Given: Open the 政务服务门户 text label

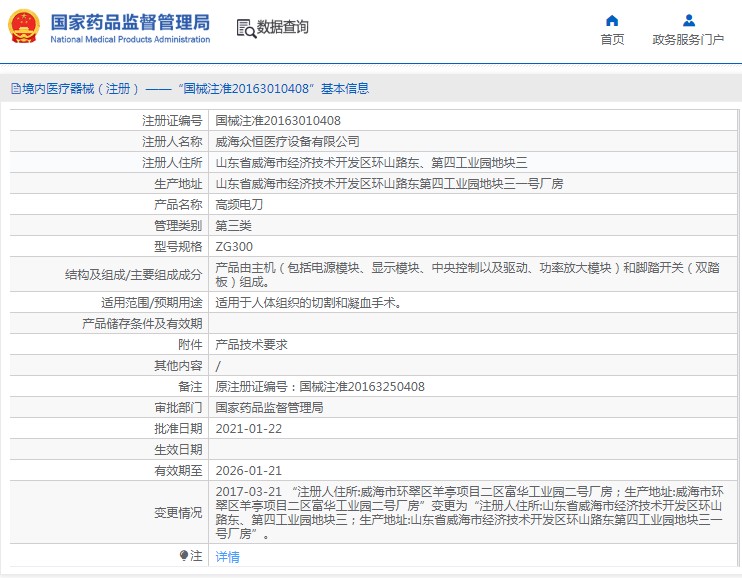Looking at the screenshot, I should [688, 40].
